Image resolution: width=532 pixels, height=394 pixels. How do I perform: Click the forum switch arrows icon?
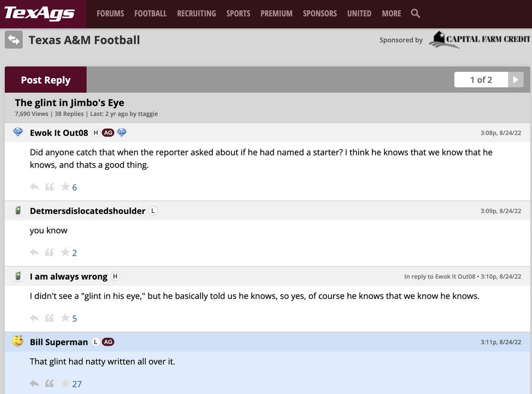(x=14, y=40)
